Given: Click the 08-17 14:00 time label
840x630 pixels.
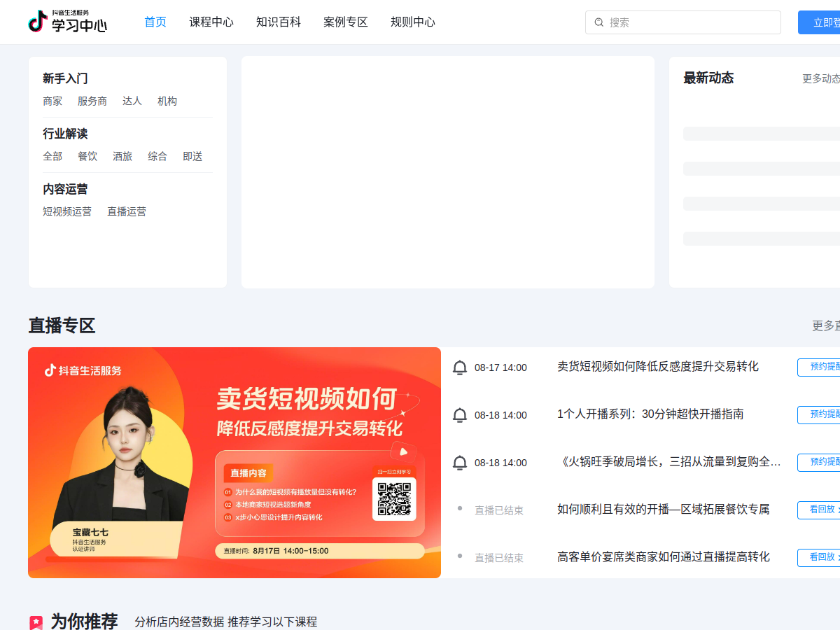Looking at the screenshot, I should click(x=500, y=367).
